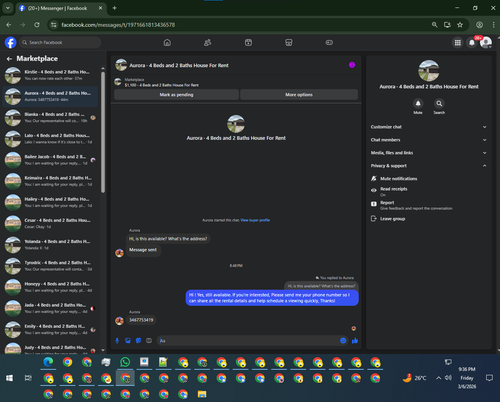500x402 pixels.
Task: Open a new browser tab
Action: pyautogui.click(x=114, y=8)
